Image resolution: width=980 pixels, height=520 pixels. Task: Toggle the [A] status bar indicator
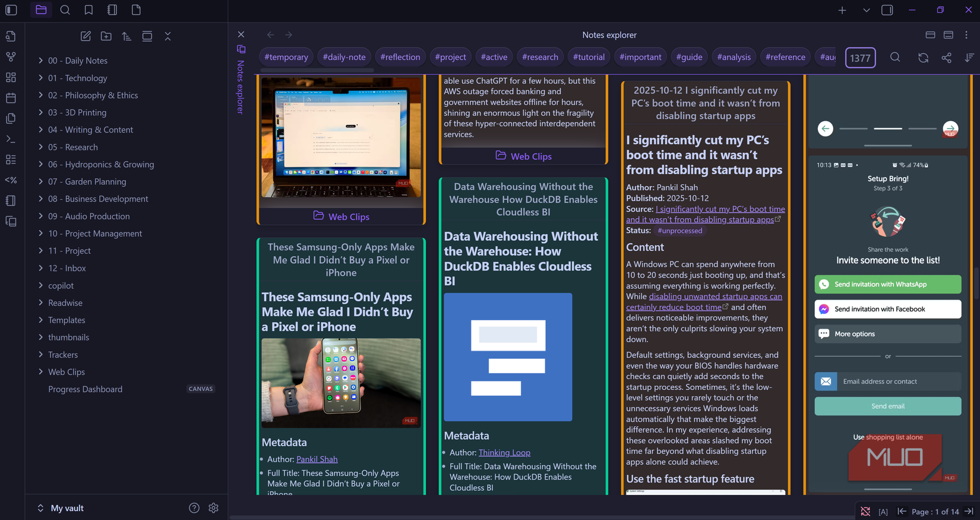[883, 512]
